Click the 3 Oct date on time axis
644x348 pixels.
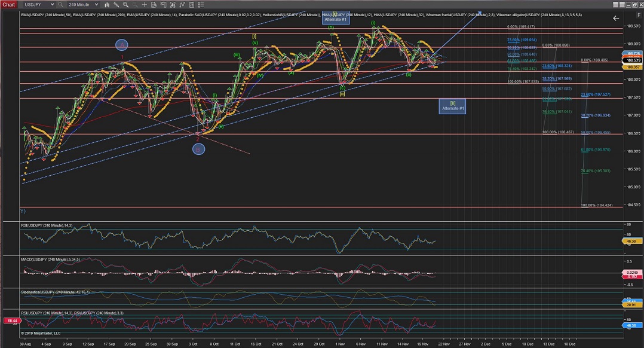point(192,344)
